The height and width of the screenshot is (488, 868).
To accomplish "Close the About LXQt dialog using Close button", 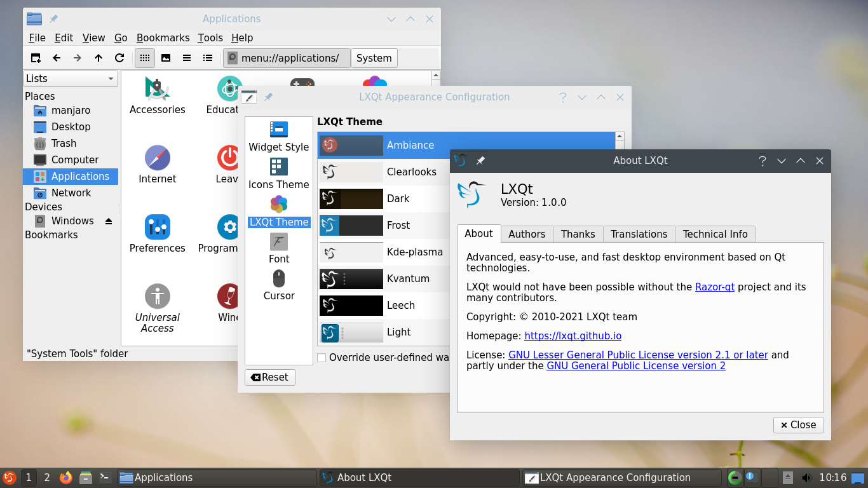I will coord(799,425).
